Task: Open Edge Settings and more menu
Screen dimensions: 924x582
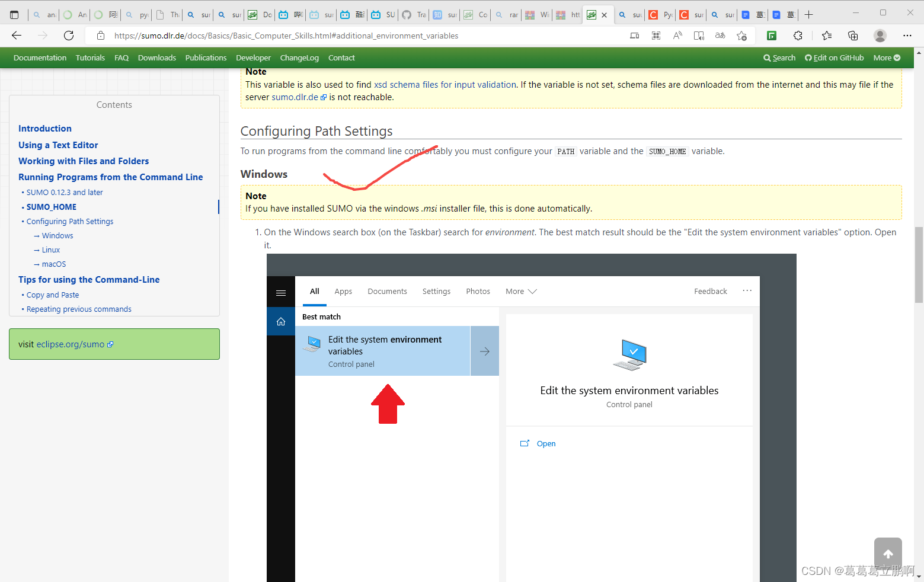Action: (x=907, y=36)
